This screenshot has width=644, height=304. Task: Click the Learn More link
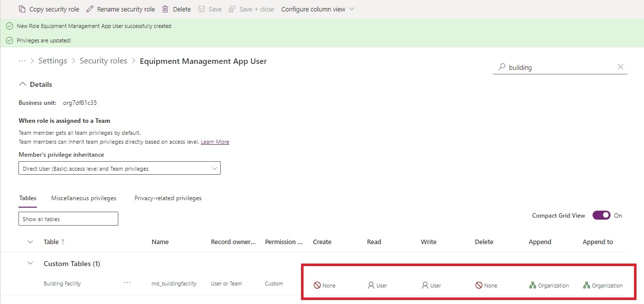tap(215, 141)
